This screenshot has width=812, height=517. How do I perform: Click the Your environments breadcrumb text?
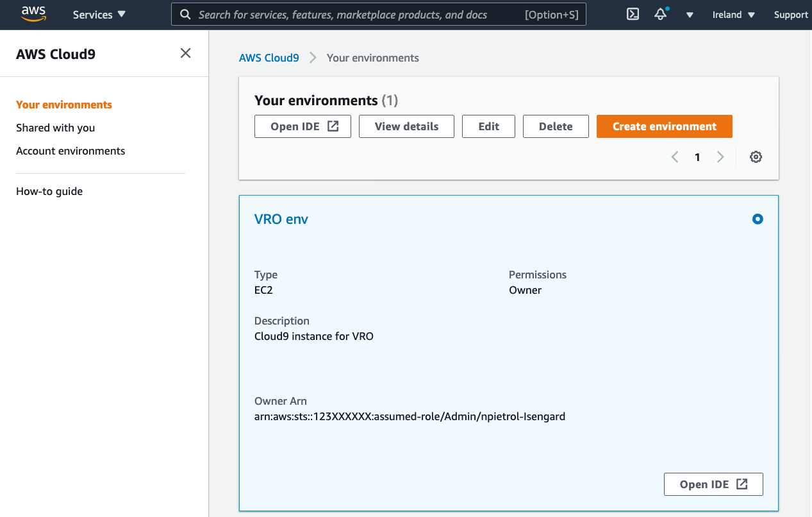click(373, 58)
